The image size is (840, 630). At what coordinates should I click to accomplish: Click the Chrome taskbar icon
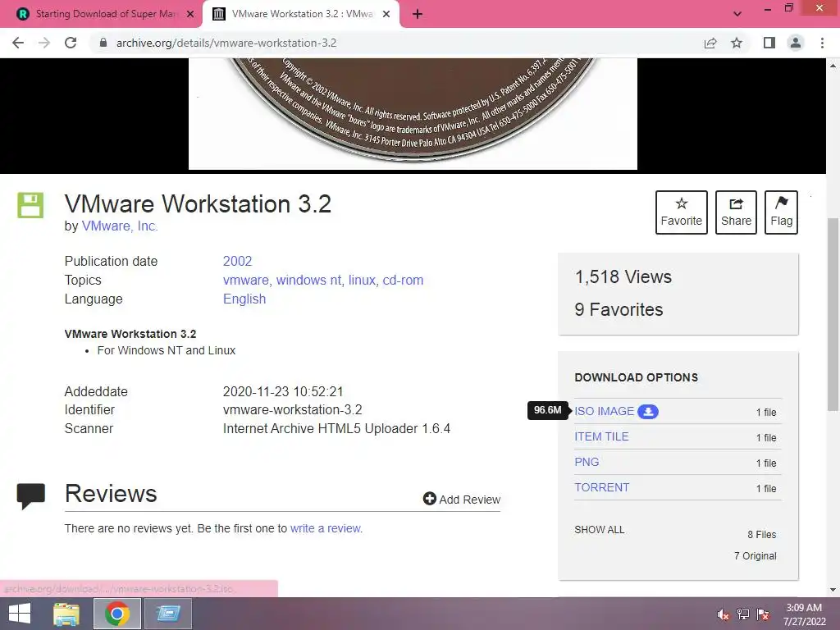pyautogui.click(x=116, y=614)
